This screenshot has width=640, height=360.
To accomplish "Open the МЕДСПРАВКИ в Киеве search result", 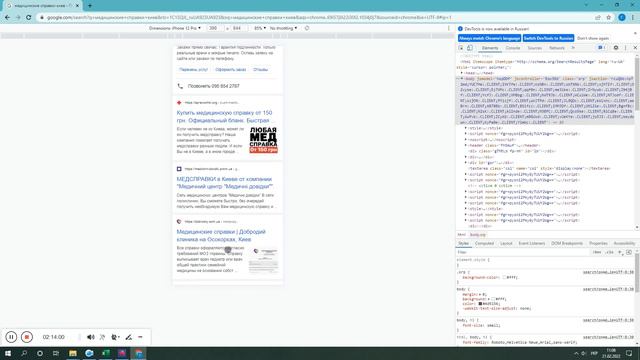I will [x=225, y=182].
